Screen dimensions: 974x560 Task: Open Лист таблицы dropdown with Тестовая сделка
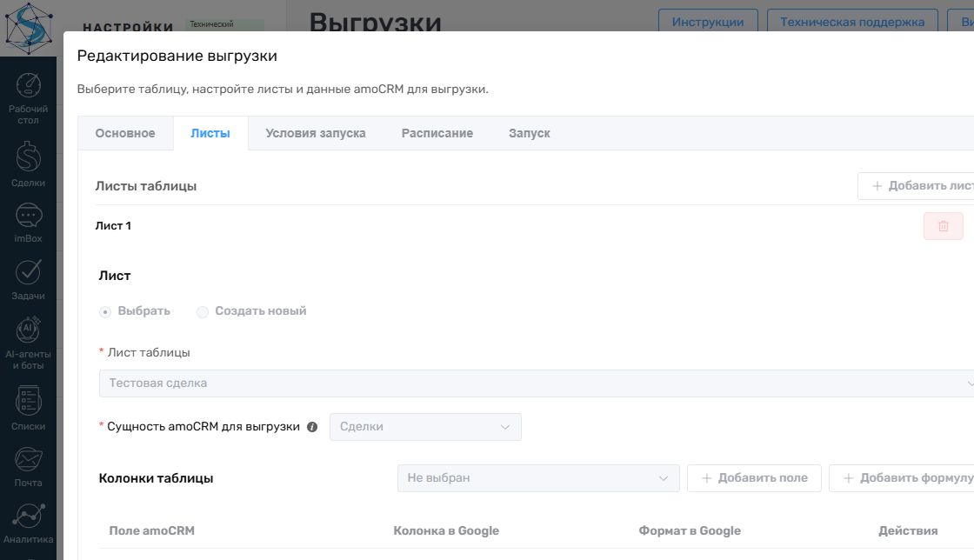coord(537,383)
